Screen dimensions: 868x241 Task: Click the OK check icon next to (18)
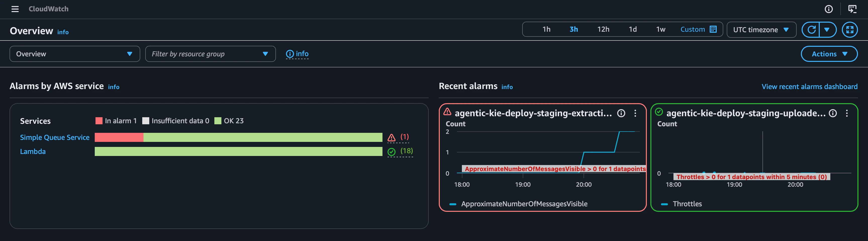pyautogui.click(x=391, y=152)
